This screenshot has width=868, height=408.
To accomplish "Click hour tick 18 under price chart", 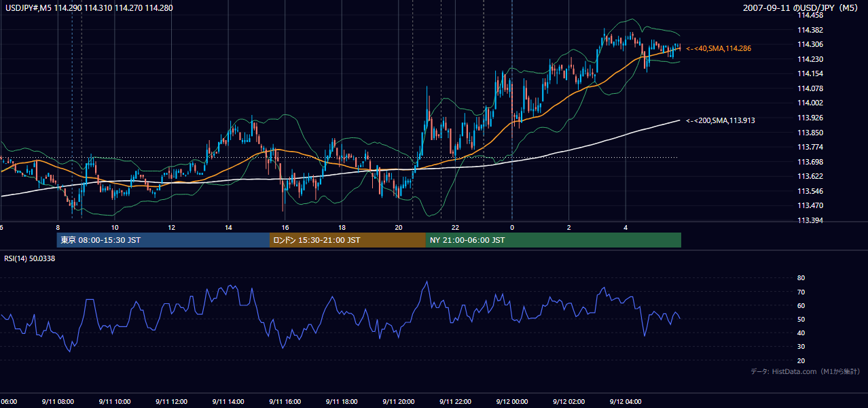I will point(342,227).
